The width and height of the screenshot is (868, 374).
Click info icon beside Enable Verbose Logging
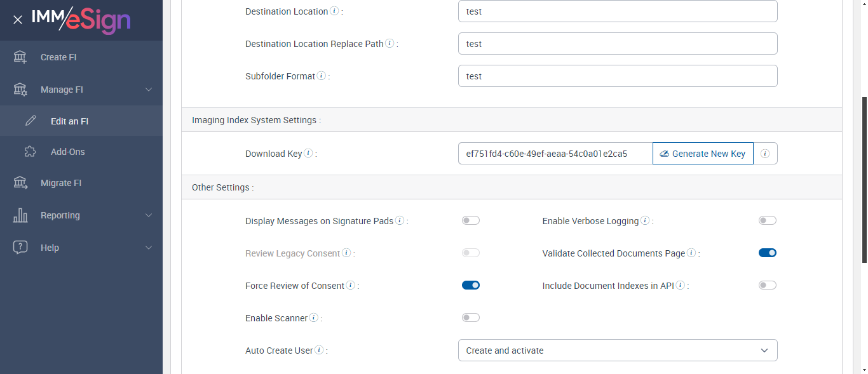click(645, 221)
